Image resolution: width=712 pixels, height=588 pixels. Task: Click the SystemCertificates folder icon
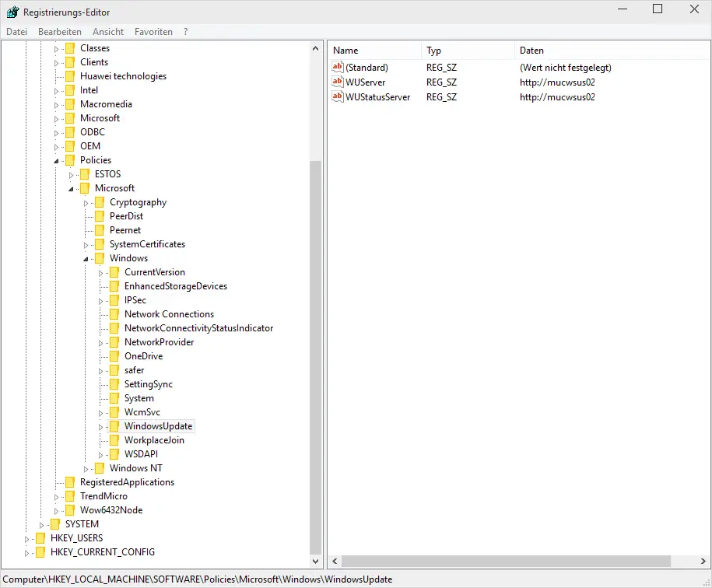pos(100,244)
